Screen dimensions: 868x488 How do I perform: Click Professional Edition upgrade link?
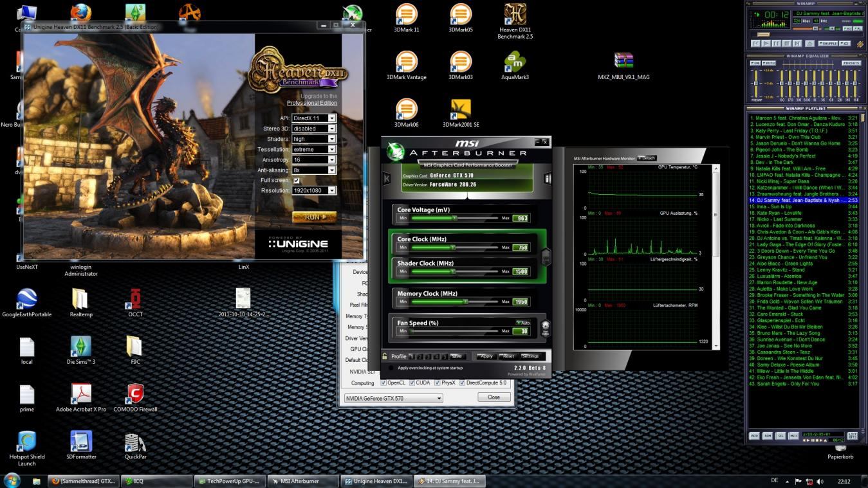[x=312, y=103]
